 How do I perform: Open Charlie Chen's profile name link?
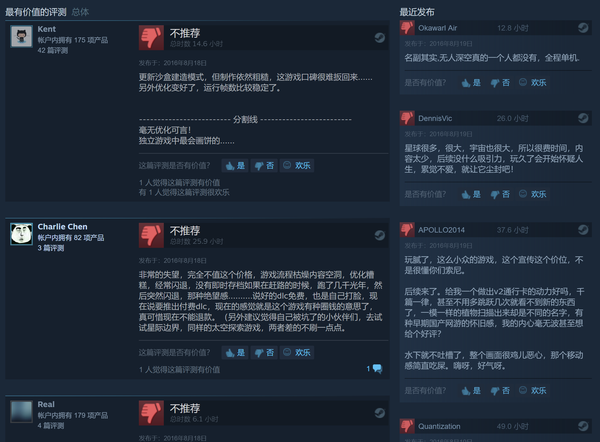(x=62, y=227)
